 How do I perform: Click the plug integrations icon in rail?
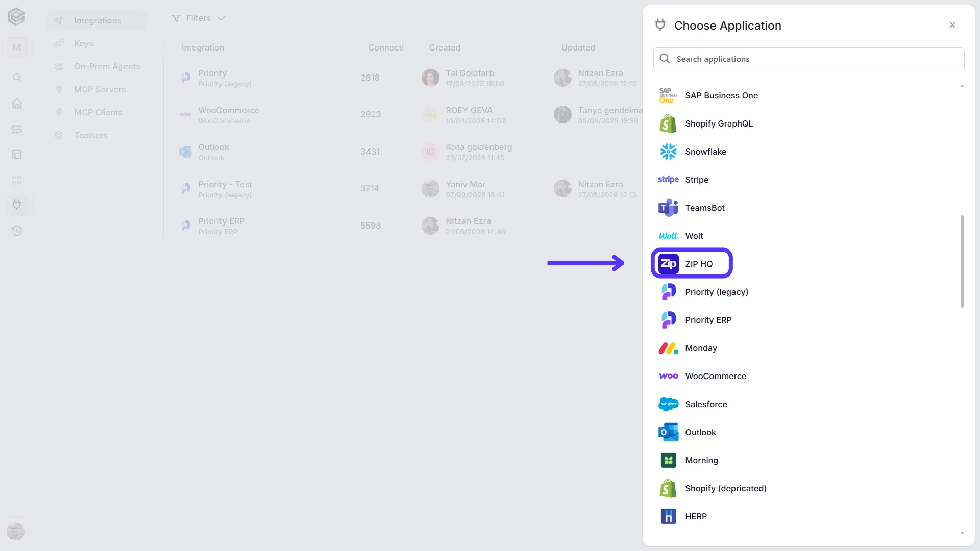17,205
